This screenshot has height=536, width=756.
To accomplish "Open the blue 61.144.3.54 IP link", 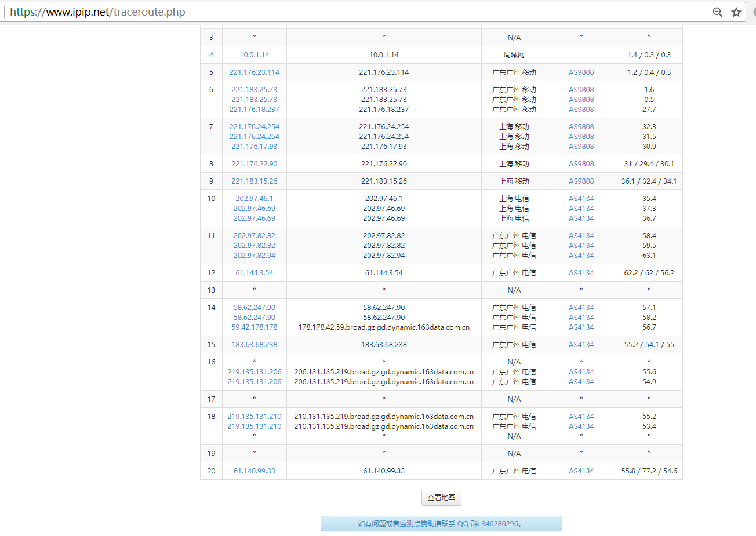I will tap(255, 273).
